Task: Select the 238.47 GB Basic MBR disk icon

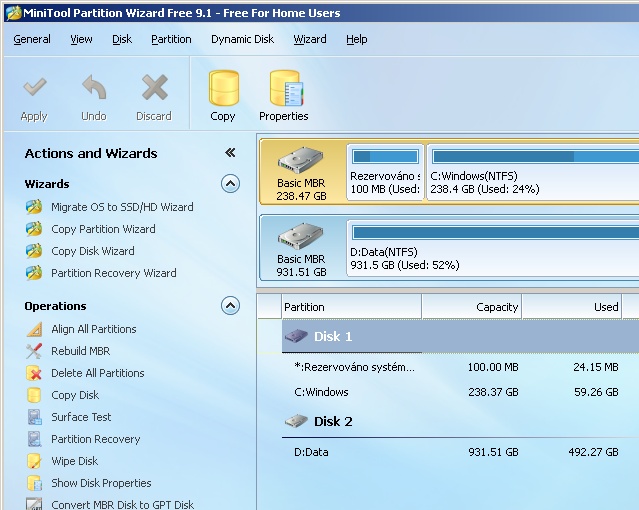Action: 301,160
